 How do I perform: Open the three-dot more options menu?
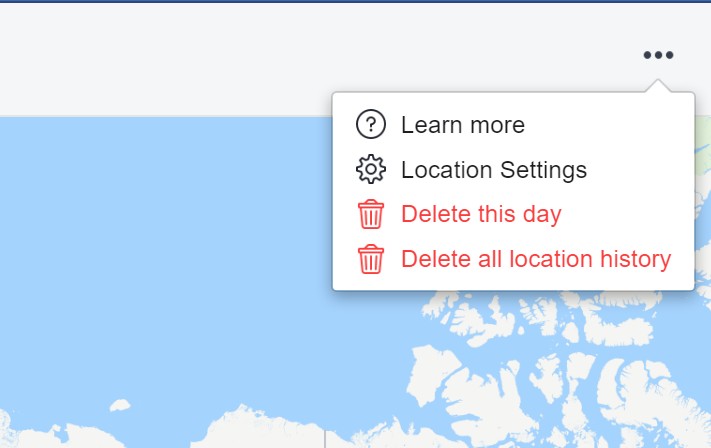click(x=658, y=55)
